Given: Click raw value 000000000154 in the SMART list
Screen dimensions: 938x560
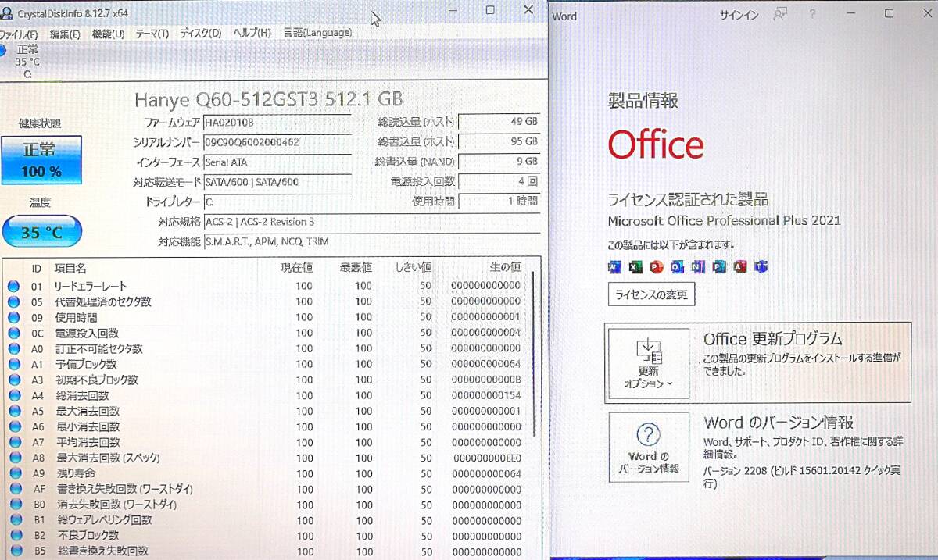Looking at the screenshot, I should [x=486, y=395].
